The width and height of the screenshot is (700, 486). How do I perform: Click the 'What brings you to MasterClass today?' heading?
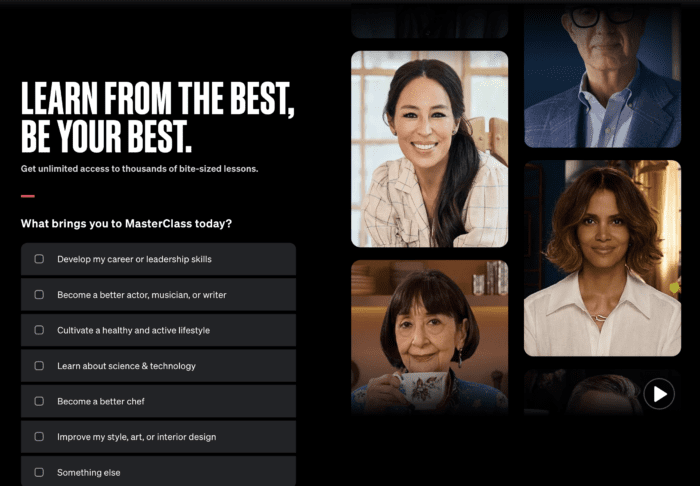click(126, 224)
